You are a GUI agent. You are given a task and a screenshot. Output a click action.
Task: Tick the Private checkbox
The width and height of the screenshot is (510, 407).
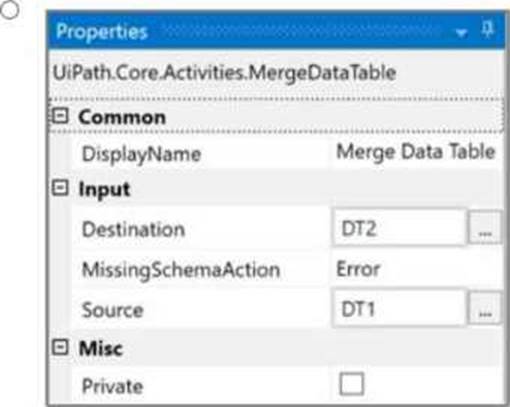point(351,384)
